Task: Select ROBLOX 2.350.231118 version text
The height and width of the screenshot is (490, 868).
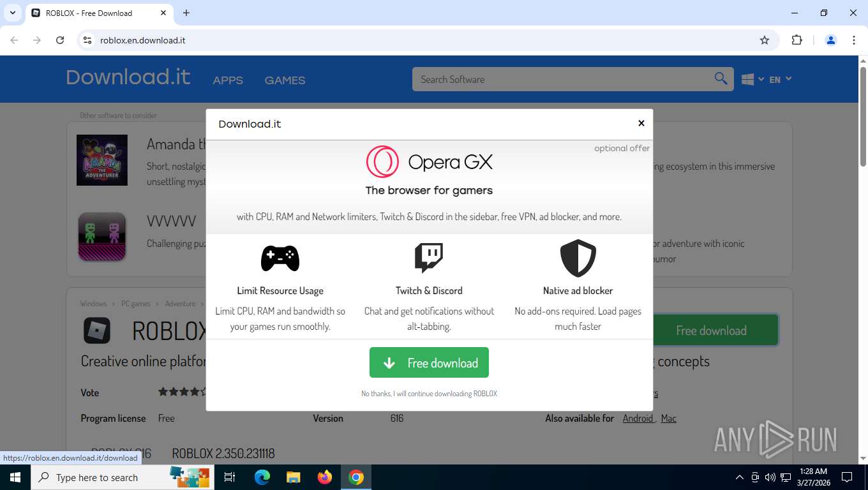Action: click(x=223, y=454)
